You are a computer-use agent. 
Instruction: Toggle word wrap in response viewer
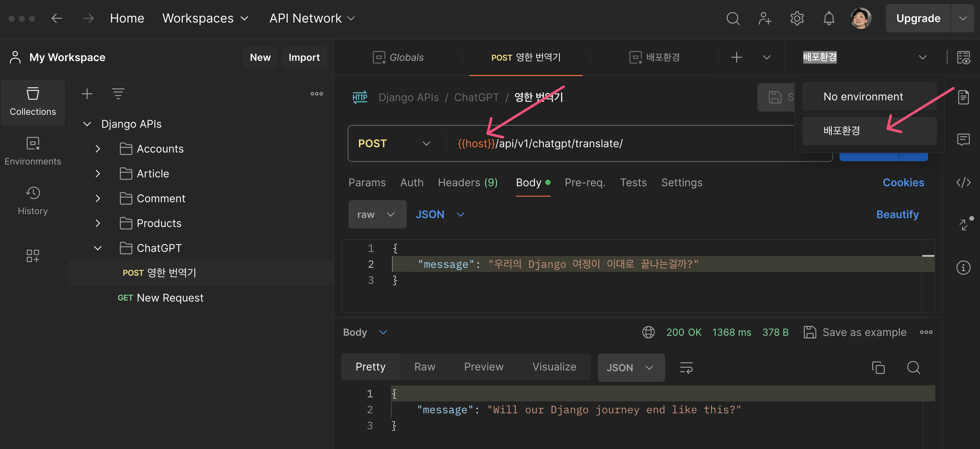(686, 367)
